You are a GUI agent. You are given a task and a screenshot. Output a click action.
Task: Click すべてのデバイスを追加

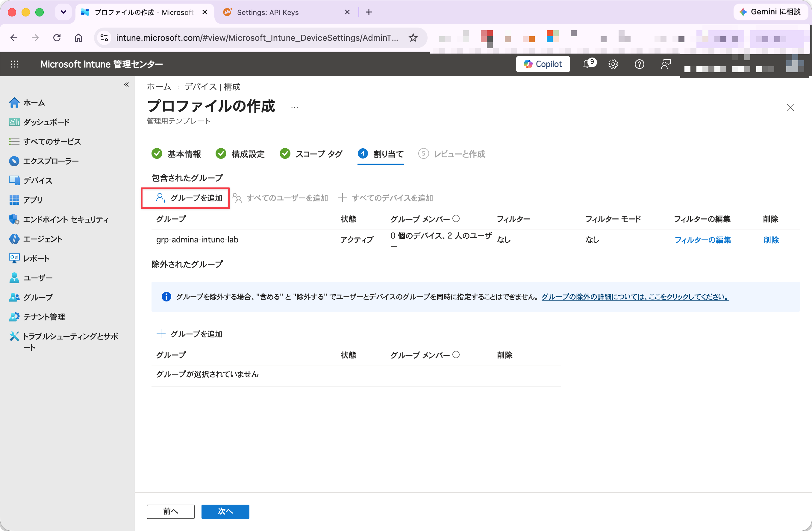tap(385, 198)
